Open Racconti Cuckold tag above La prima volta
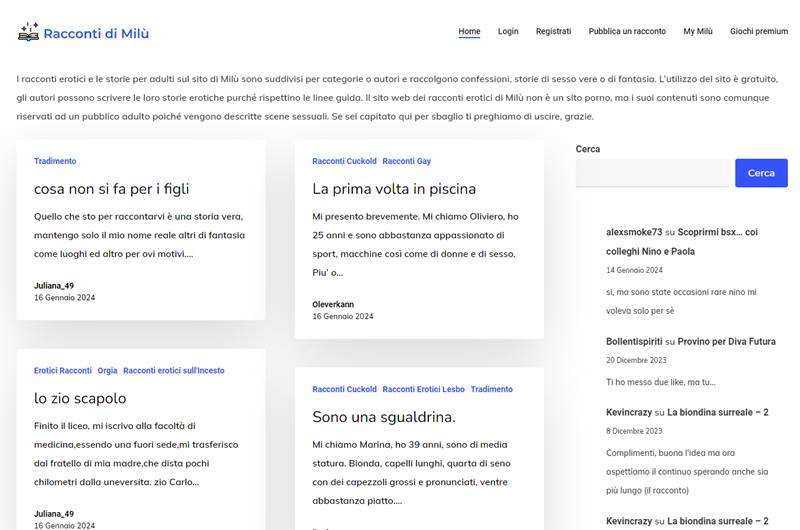The image size is (800, 530). [x=344, y=161]
